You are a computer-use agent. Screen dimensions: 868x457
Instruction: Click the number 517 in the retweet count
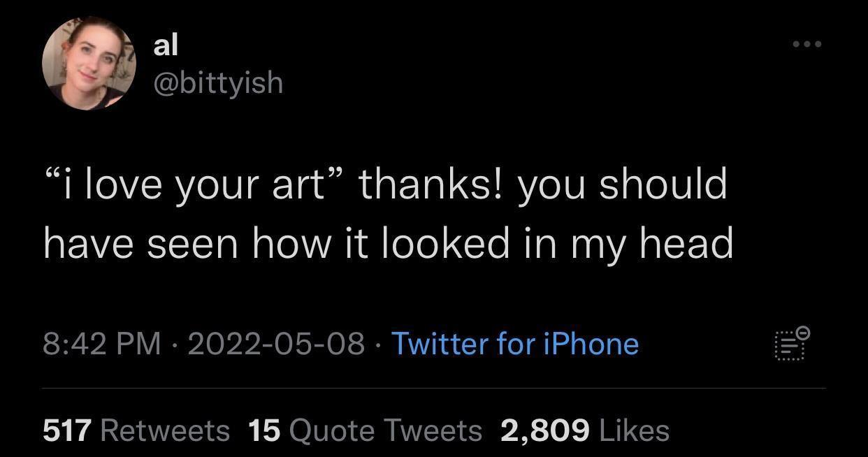[67, 430]
